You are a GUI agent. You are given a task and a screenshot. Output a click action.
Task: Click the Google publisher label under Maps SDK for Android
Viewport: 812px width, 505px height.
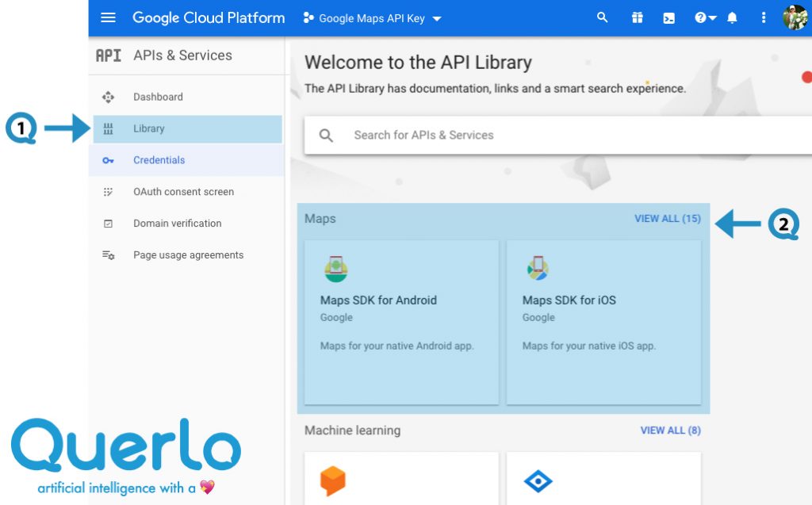(x=336, y=317)
